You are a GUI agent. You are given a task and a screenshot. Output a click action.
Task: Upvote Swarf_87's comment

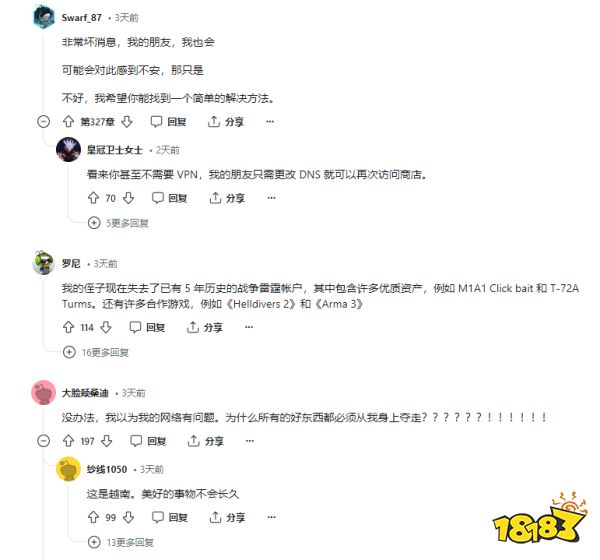[x=68, y=122]
